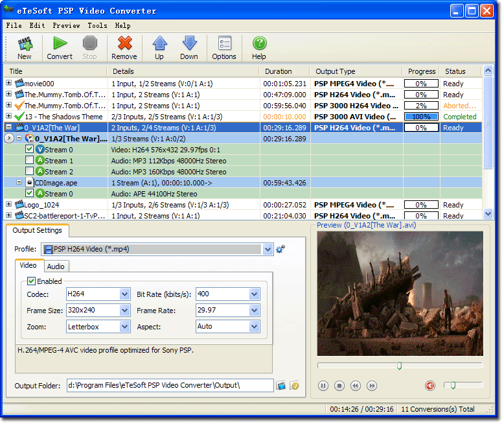
Task: Select the Output Settings tab
Action: [38, 230]
